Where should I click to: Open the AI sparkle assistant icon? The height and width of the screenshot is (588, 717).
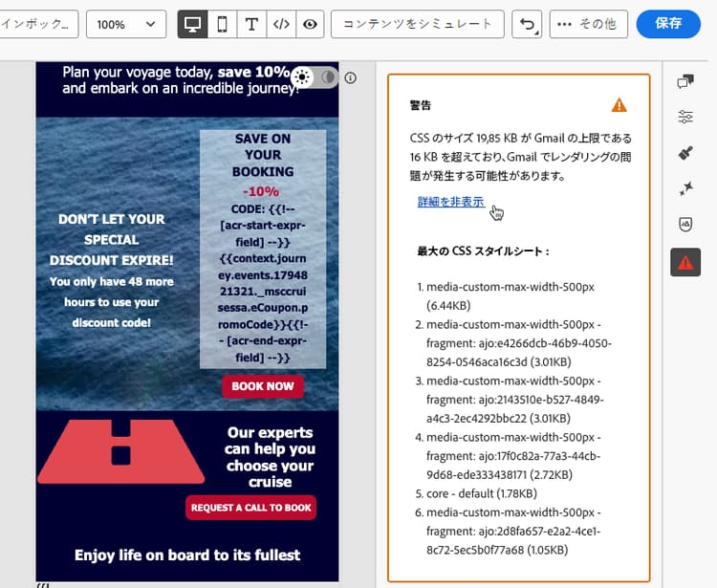click(x=685, y=188)
